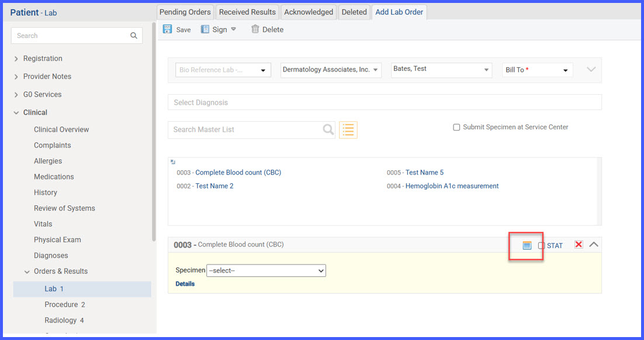The width and height of the screenshot is (644, 340).
Task: Open History in sidebar
Action: 45,193
